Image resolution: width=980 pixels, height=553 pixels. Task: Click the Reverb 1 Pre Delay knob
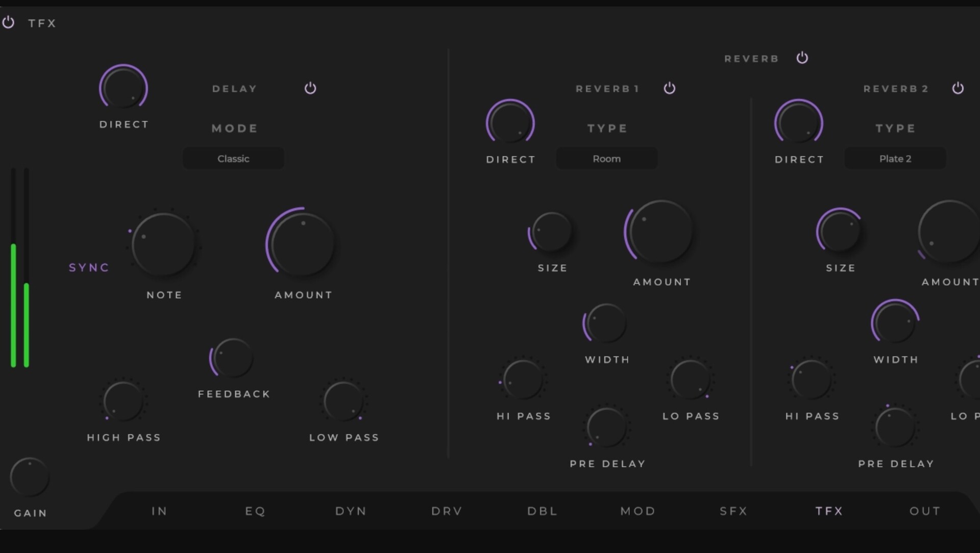coord(606,428)
